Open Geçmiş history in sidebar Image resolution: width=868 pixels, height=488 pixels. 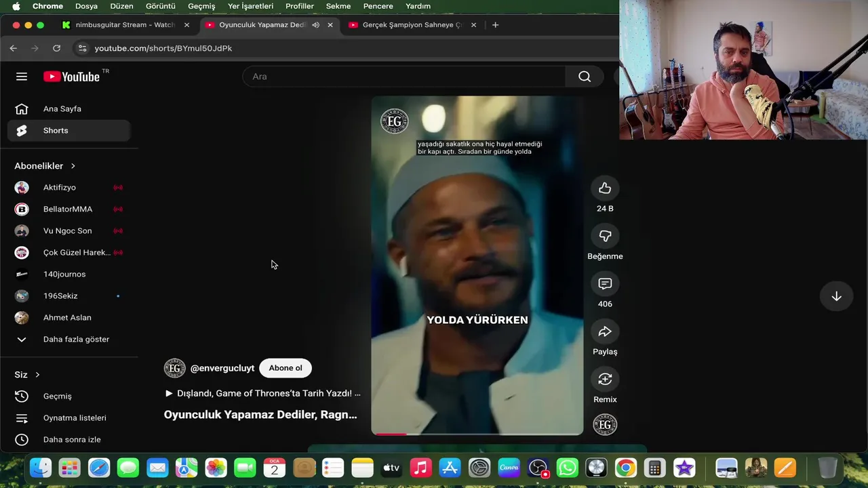click(69, 396)
